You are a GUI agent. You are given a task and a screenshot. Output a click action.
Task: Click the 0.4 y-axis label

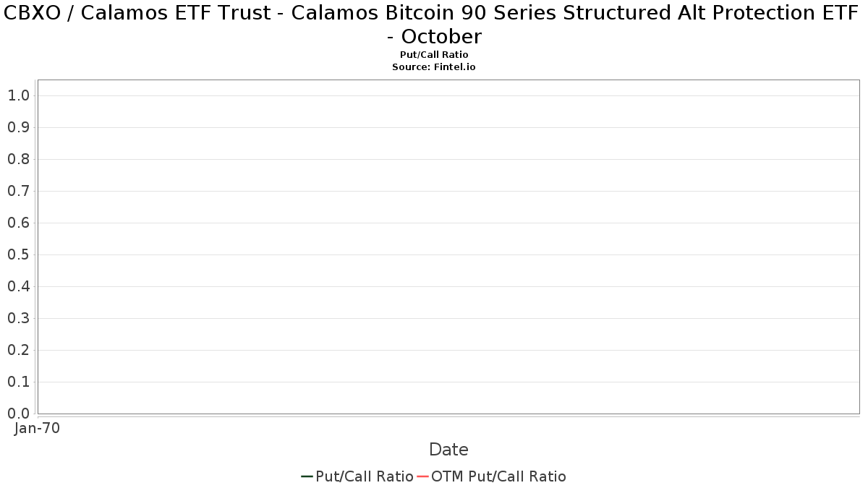pyautogui.click(x=18, y=286)
